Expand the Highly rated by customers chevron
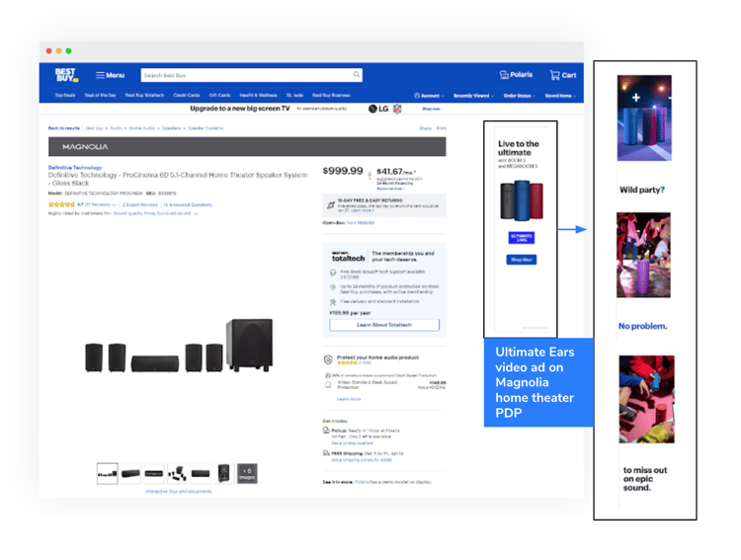Image resolution: width=741 pixels, height=560 pixels. click(196, 213)
